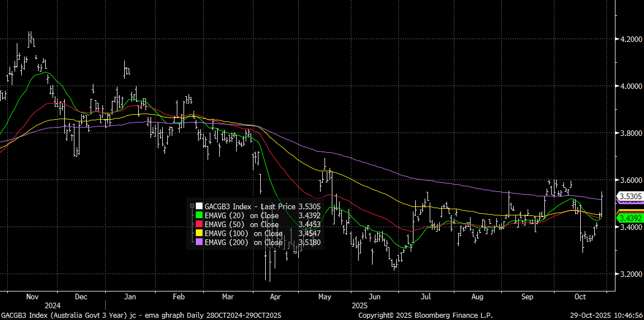Viewport: 644px width, 320px height.
Task: Click the purple EMAVG (200) legend swatch
Action: tap(199, 242)
